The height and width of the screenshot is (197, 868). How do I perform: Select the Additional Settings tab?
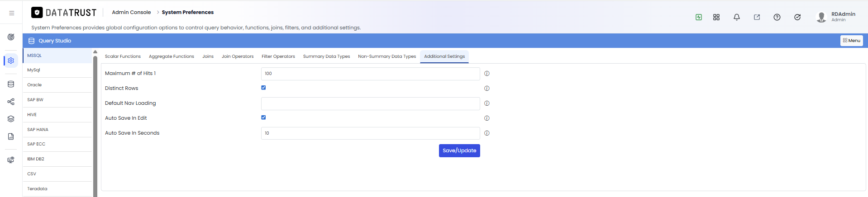444,56
